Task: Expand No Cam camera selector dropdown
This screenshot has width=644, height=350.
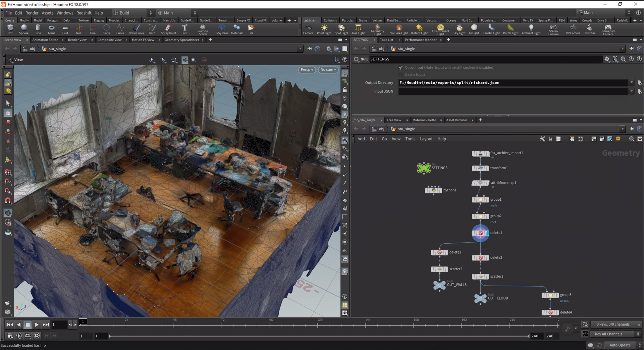Action: click(x=328, y=69)
